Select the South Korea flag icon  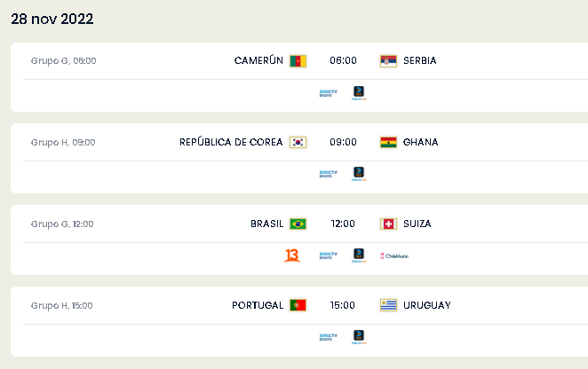click(x=298, y=142)
